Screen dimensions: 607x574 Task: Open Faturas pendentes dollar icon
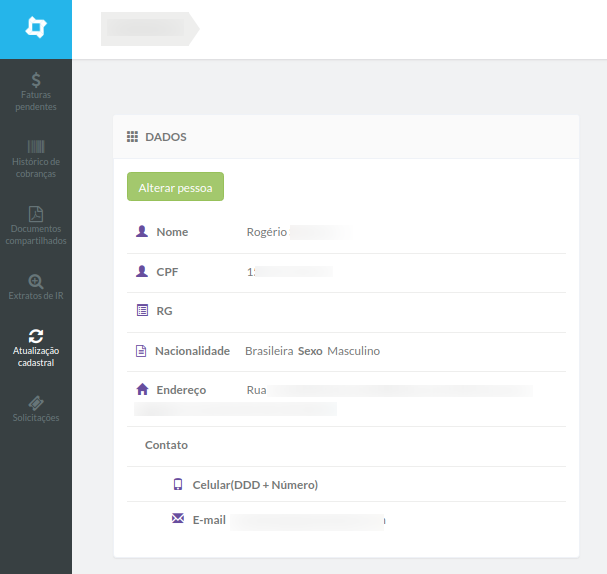[36, 80]
